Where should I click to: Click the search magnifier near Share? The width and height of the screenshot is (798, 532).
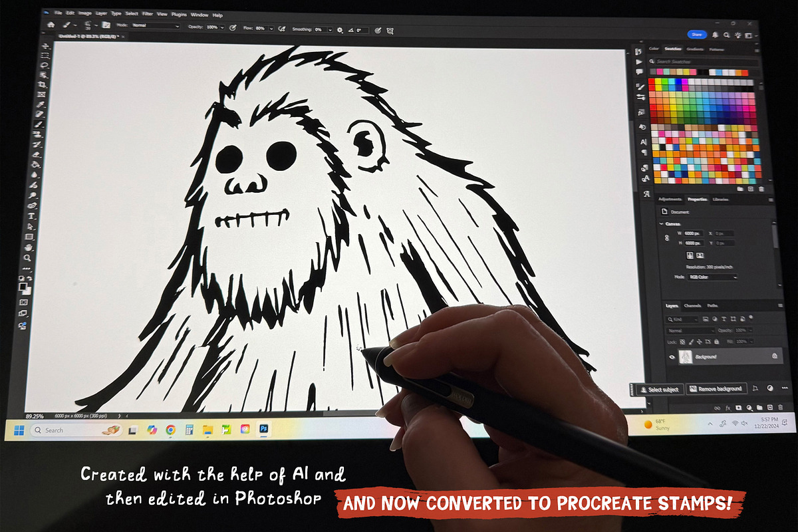click(727, 35)
